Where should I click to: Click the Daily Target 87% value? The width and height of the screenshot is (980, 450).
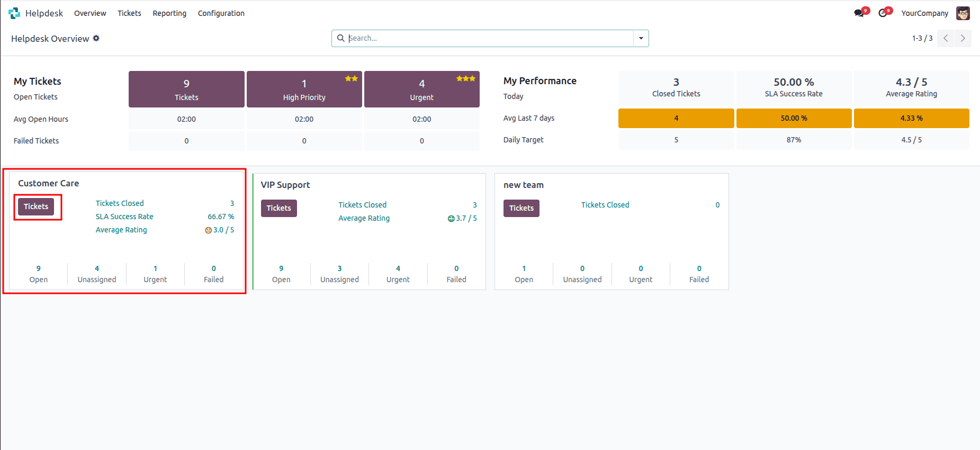coord(794,140)
